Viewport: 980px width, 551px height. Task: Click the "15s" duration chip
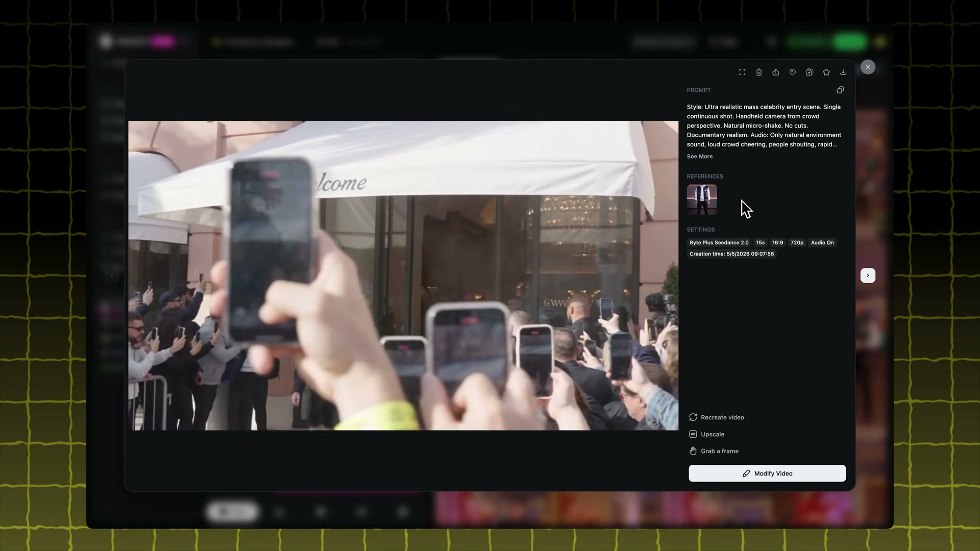click(761, 243)
